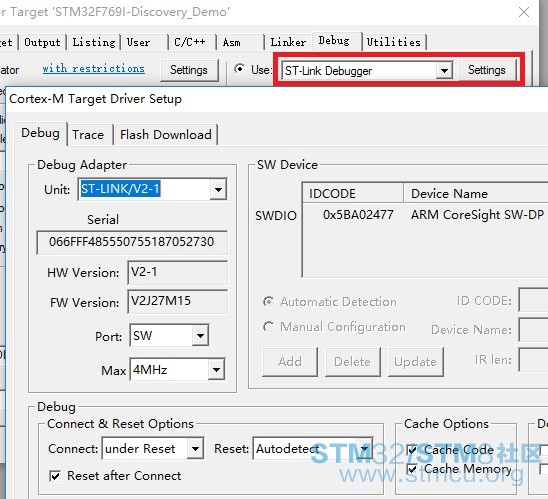Switch to the Output tab

click(x=42, y=43)
